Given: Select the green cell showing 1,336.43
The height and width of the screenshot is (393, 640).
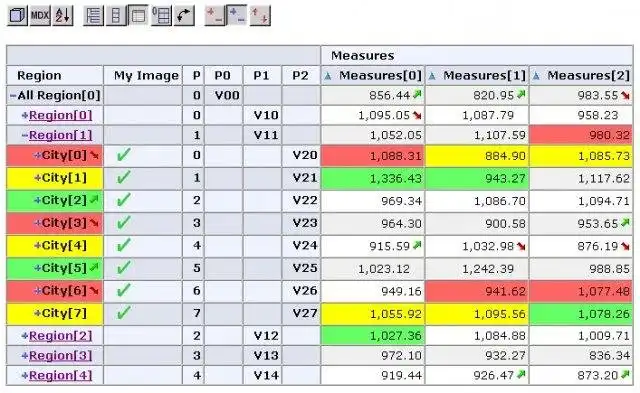Looking at the screenshot, I should tap(373, 178).
